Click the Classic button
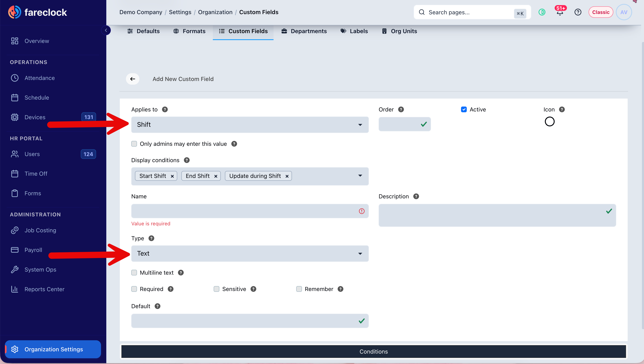 pos(600,12)
